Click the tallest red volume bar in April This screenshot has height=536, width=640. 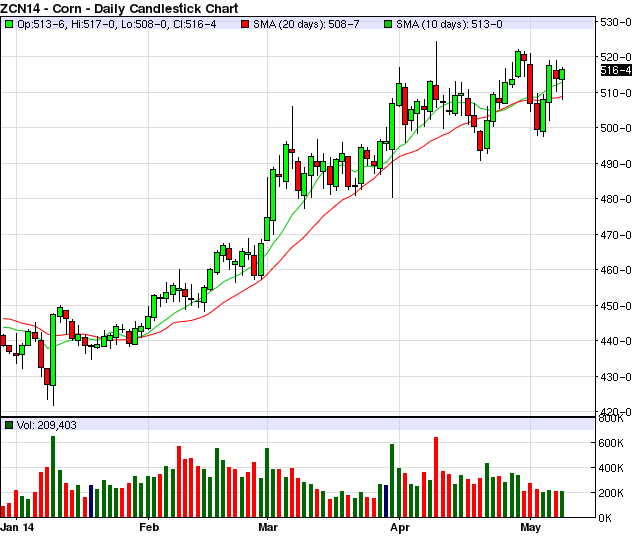pos(436,477)
